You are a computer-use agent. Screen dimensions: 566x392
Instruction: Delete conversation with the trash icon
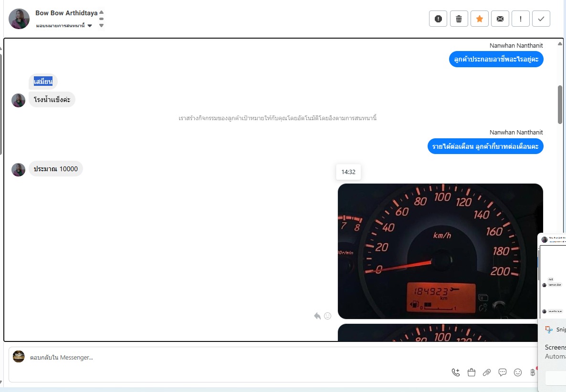pos(459,19)
